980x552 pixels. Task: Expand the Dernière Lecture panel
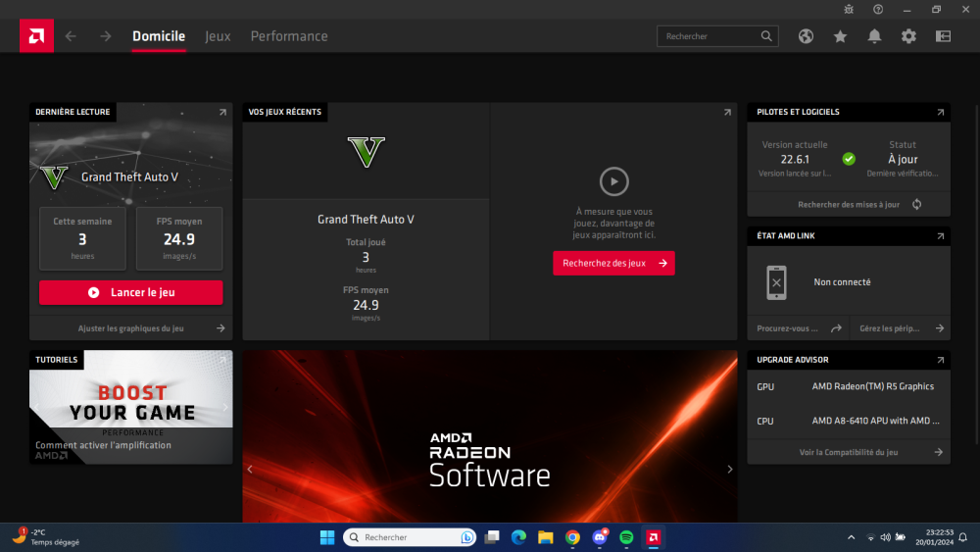pyautogui.click(x=222, y=113)
